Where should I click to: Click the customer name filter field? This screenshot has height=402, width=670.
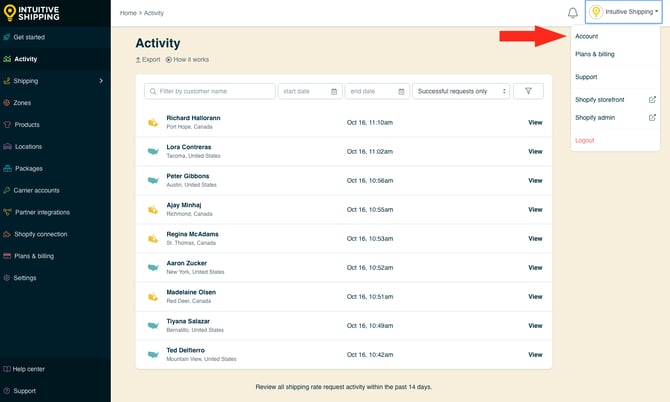pyautogui.click(x=209, y=91)
